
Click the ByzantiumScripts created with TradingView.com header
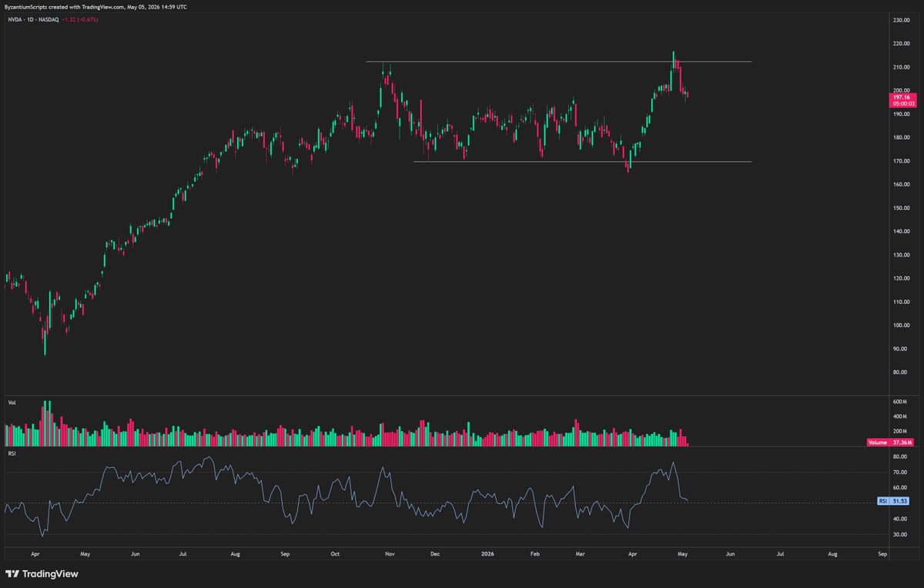(95, 6)
